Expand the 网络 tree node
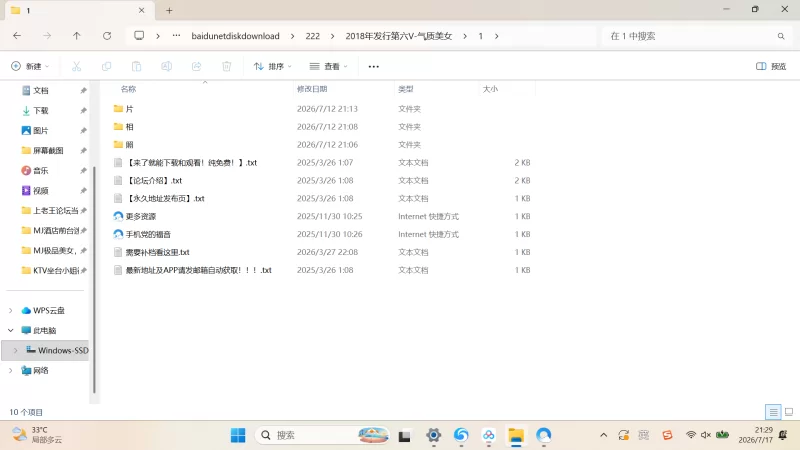The width and height of the screenshot is (800, 450). [x=11, y=370]
